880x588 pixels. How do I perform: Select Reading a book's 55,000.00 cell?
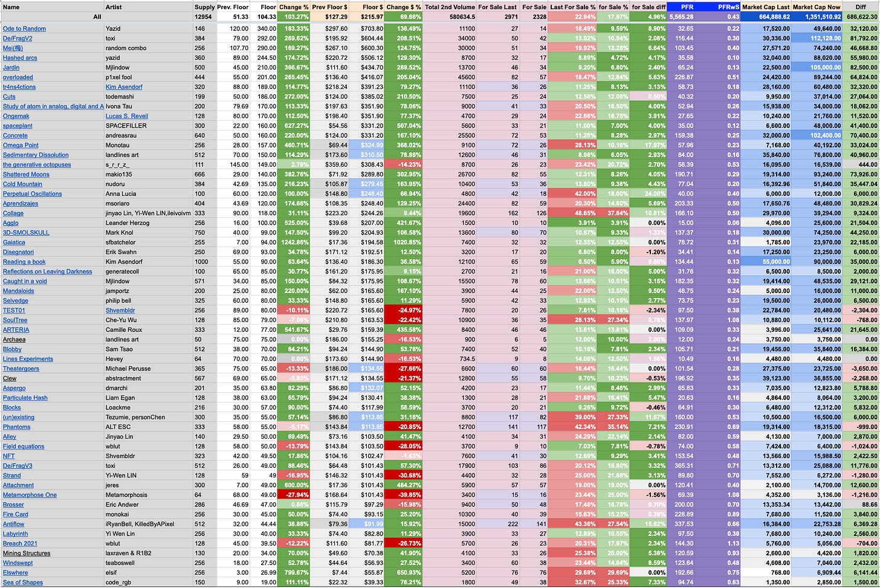pos(766,262)
